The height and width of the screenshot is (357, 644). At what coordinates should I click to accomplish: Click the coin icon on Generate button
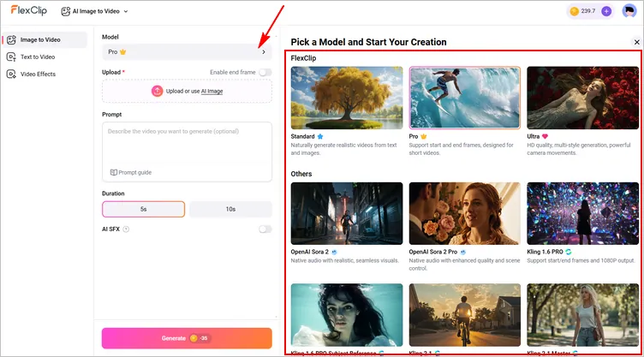click(194, 338)
